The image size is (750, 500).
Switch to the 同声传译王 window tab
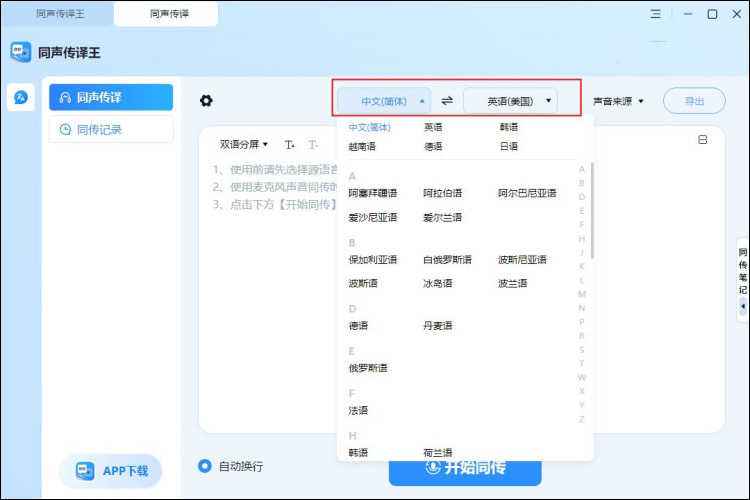60,14
